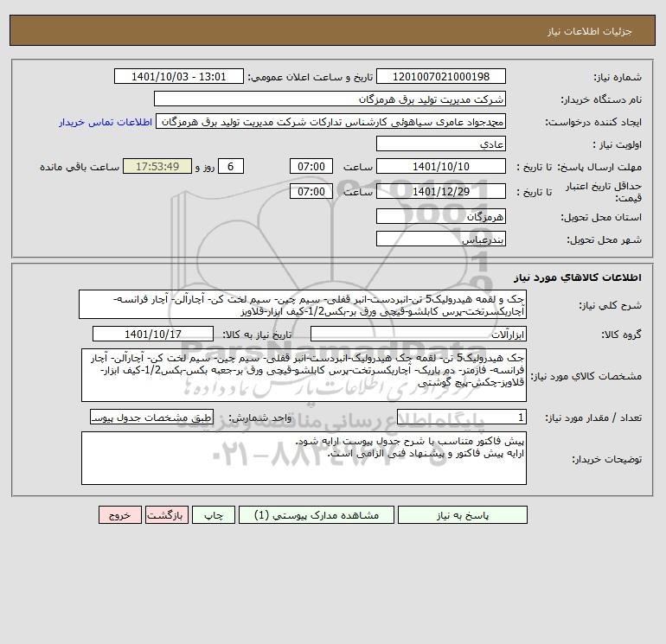
Task: Click the remaining time counter 17:53:49
Action: [x=157, y=167]
